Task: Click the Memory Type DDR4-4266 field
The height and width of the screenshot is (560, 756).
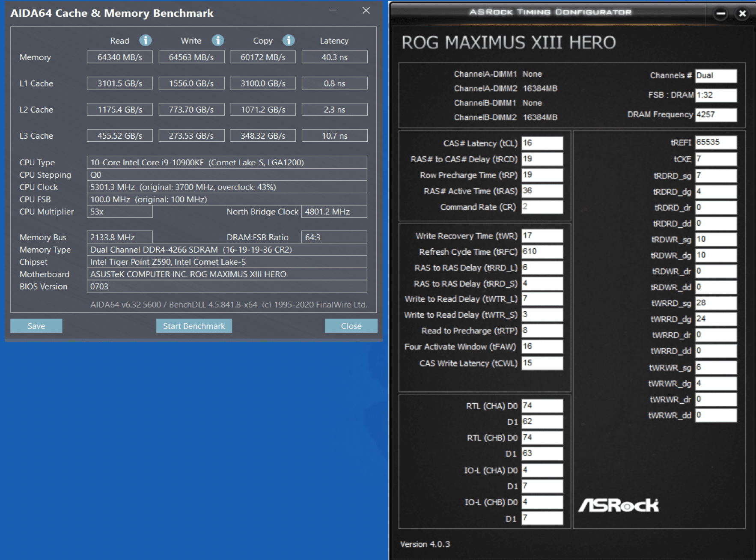Action: [227, 250]
